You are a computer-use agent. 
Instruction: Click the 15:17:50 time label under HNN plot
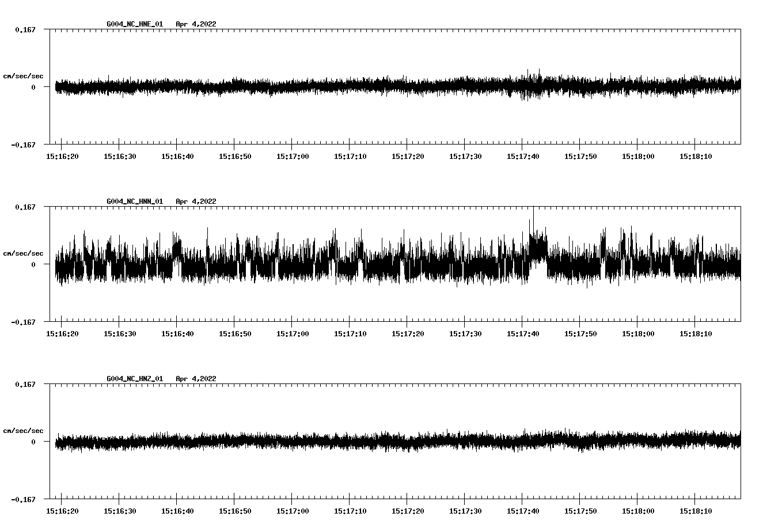pyautogui.click(x=580, y=334)
